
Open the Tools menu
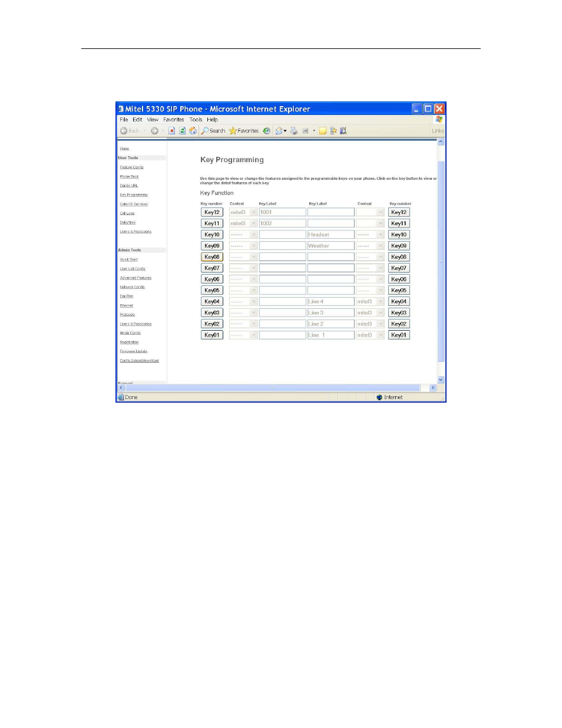196,120
